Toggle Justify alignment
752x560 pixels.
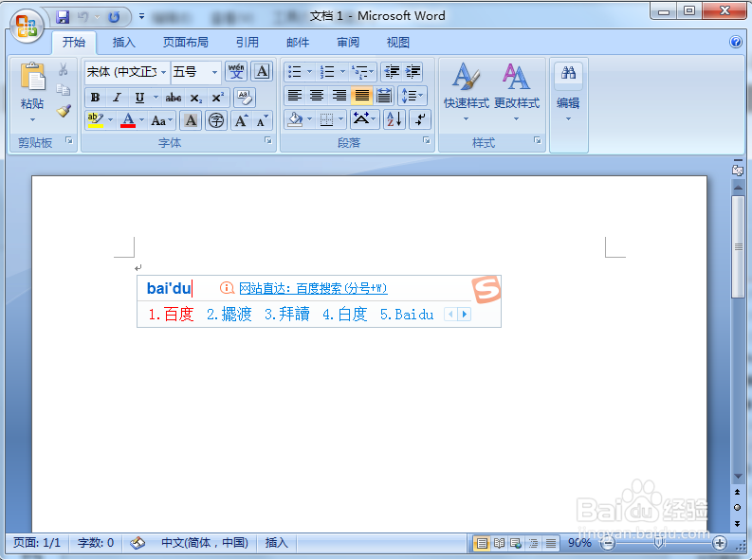pyautogui.click(x=361, y=96)
